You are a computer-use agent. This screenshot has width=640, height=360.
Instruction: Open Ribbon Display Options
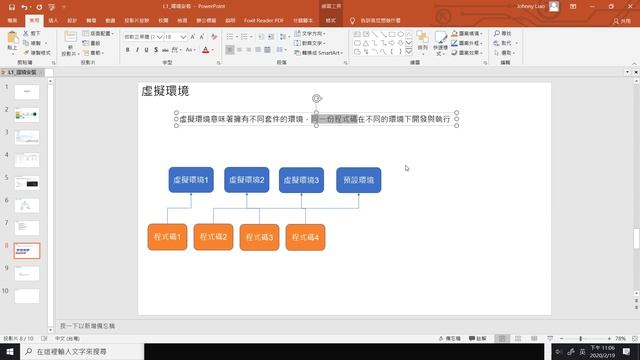click(573, 7)
